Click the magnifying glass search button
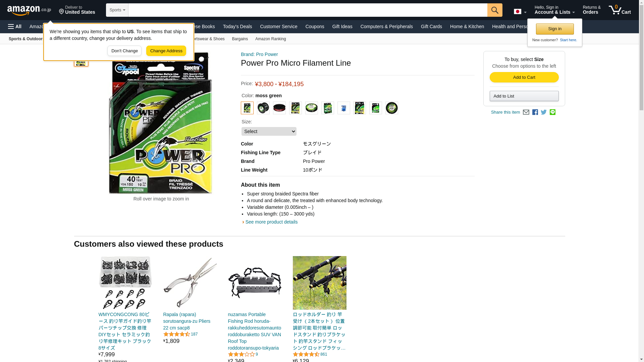Screen dimensions: 644x362 coord(495,10)
